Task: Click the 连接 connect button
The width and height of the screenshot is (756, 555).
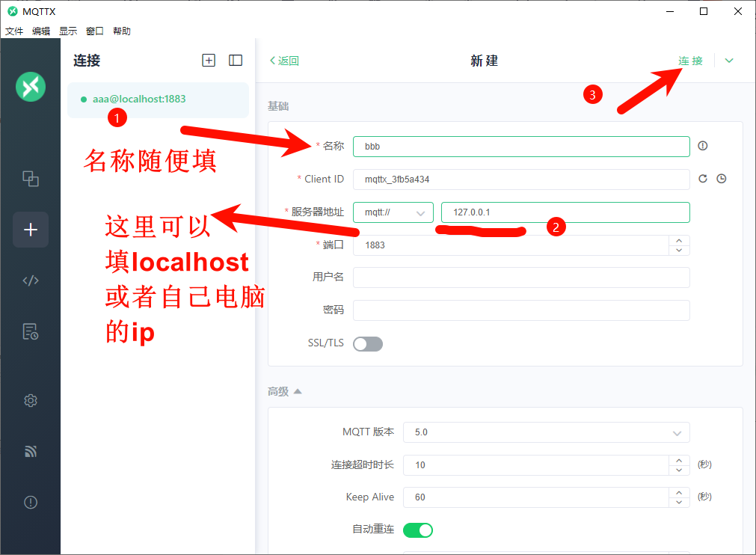Action: (x=690, y=61)
